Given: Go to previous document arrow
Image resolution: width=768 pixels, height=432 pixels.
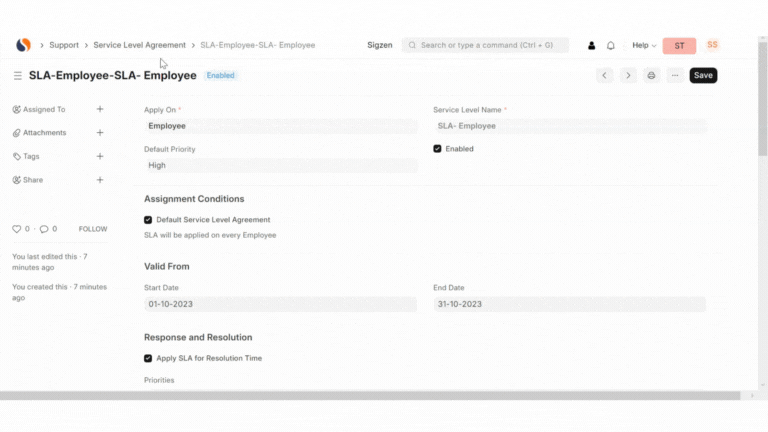Looking at the screenshot, I should [604, 75].
